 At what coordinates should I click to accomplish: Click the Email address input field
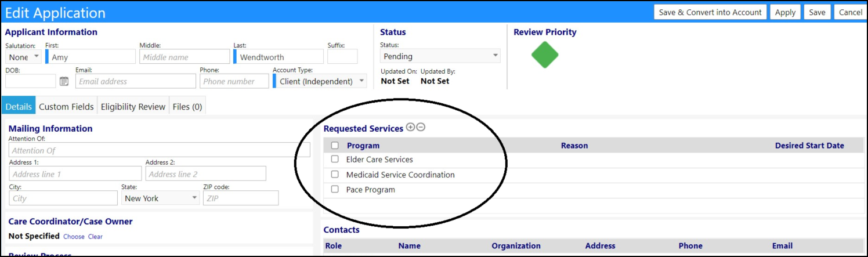point(135,81)
